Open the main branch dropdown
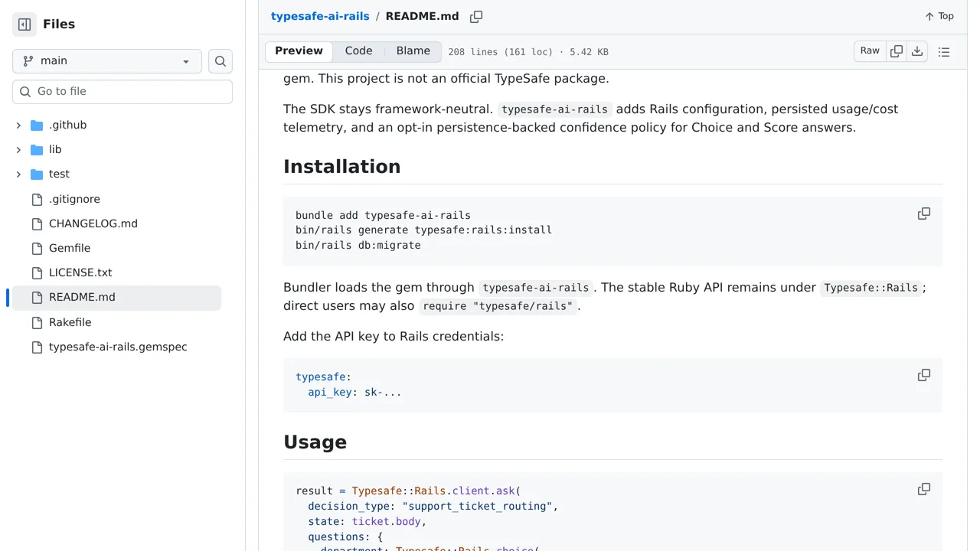This screenshot has width=980, height=551. tap(107, 61)
